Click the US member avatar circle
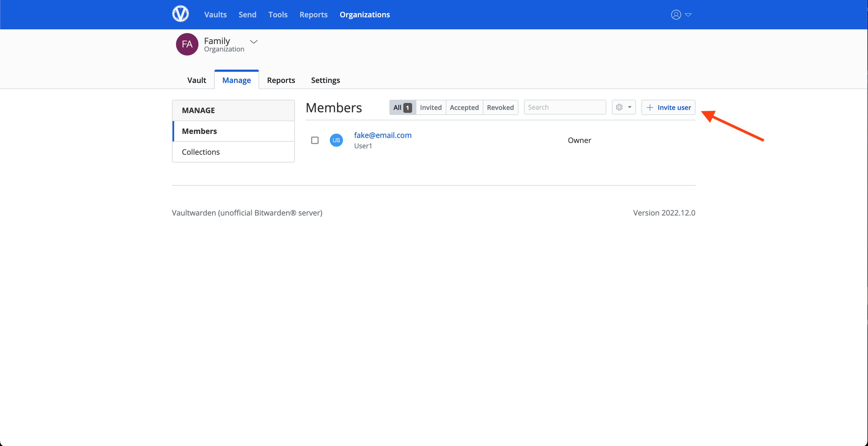Screen dimensions: 868x446 point(336,140)
